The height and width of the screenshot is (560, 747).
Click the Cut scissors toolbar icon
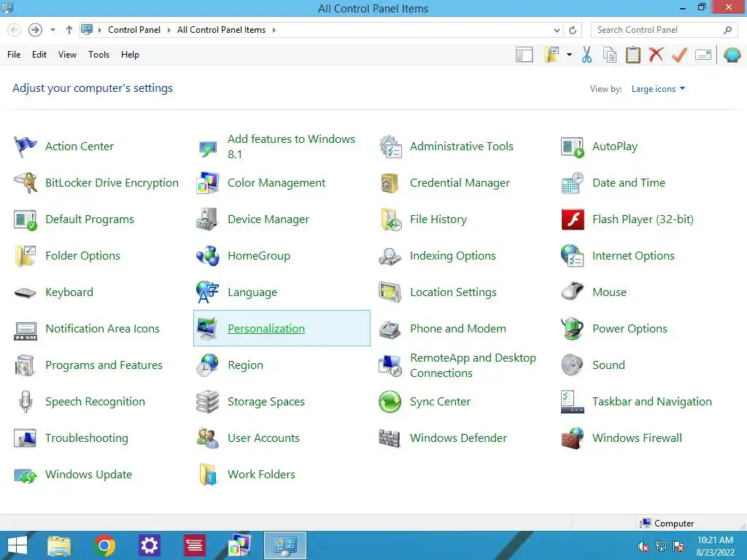(587, 55)
